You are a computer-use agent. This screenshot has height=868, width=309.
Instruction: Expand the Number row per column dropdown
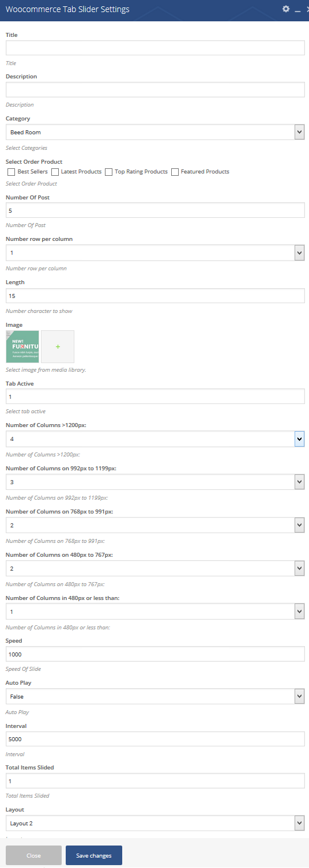point(155,252)
